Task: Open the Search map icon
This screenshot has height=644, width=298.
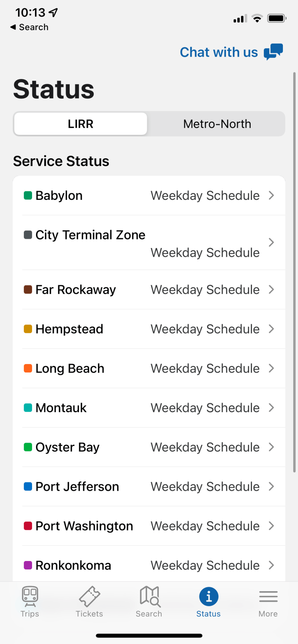Action: (149, 596)
